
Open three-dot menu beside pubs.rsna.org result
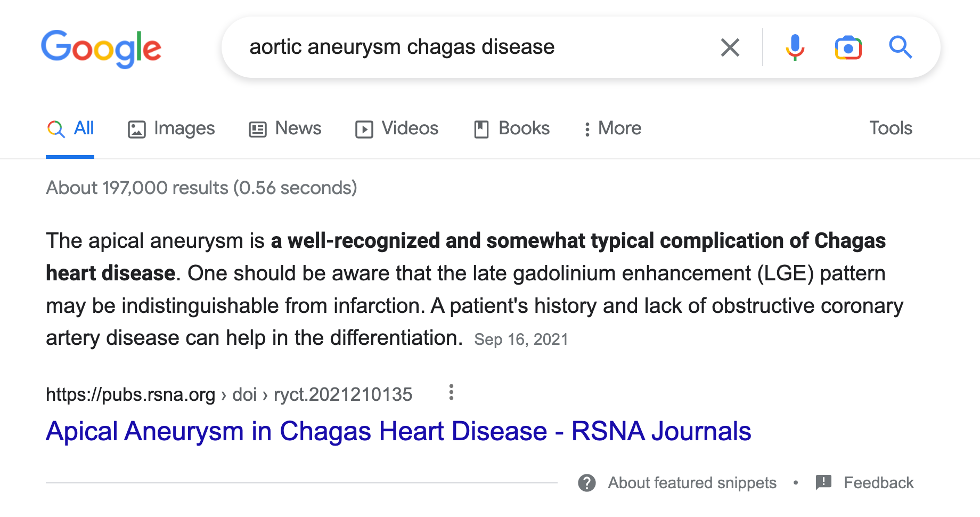pyautogui.click(x=451, y=393)
